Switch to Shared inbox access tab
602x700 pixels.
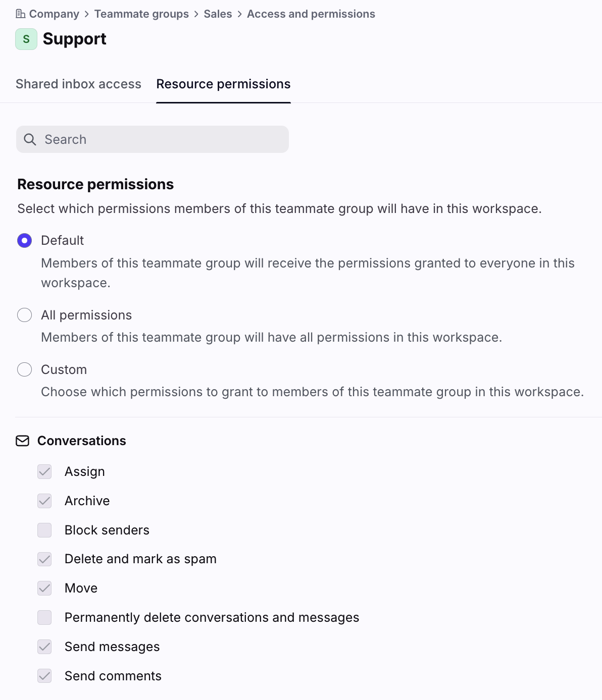(x=78, y=84)
